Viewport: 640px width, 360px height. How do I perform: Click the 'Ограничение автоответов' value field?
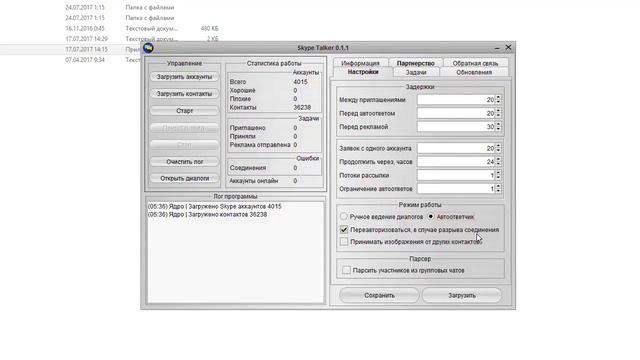tap(456, 189)
